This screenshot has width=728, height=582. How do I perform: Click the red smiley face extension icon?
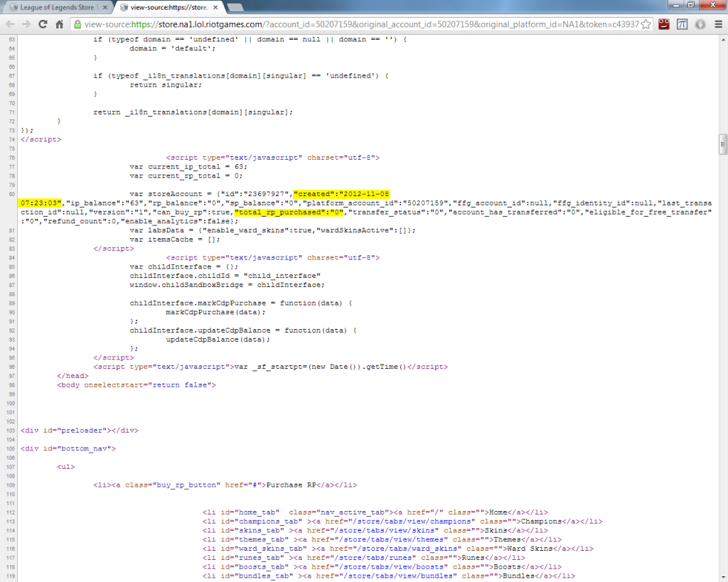point(663,23)
